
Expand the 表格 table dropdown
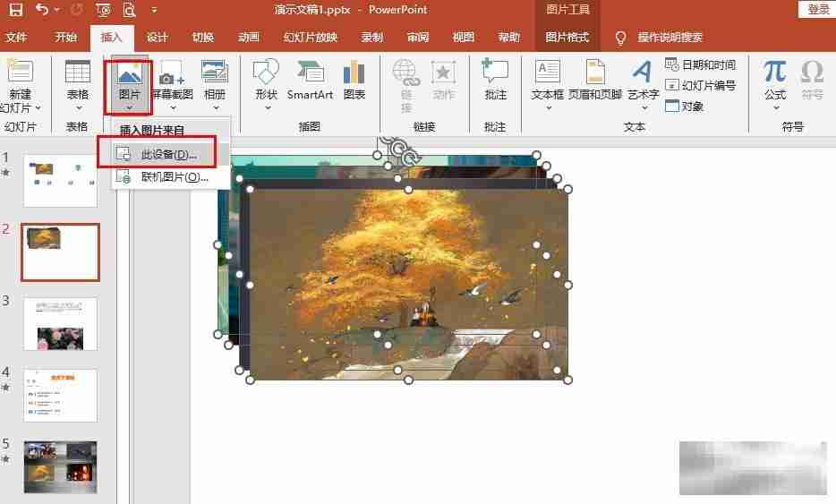tap(78, 108)
